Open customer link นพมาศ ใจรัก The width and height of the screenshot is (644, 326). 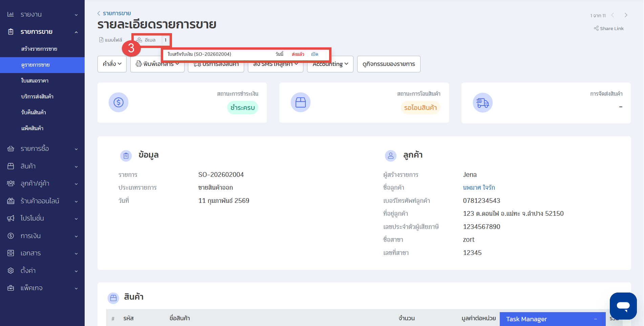pos(479,187)
